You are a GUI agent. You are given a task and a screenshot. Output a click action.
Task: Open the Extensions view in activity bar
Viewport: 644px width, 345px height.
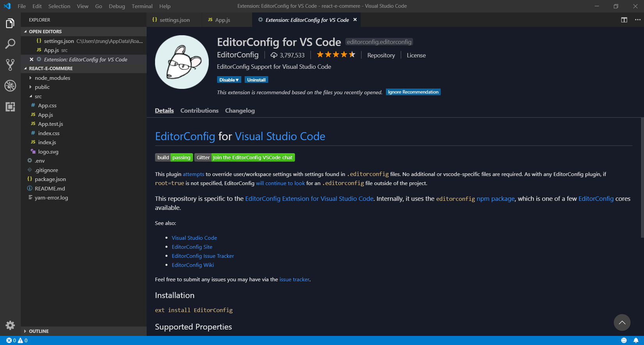[10, 107]
